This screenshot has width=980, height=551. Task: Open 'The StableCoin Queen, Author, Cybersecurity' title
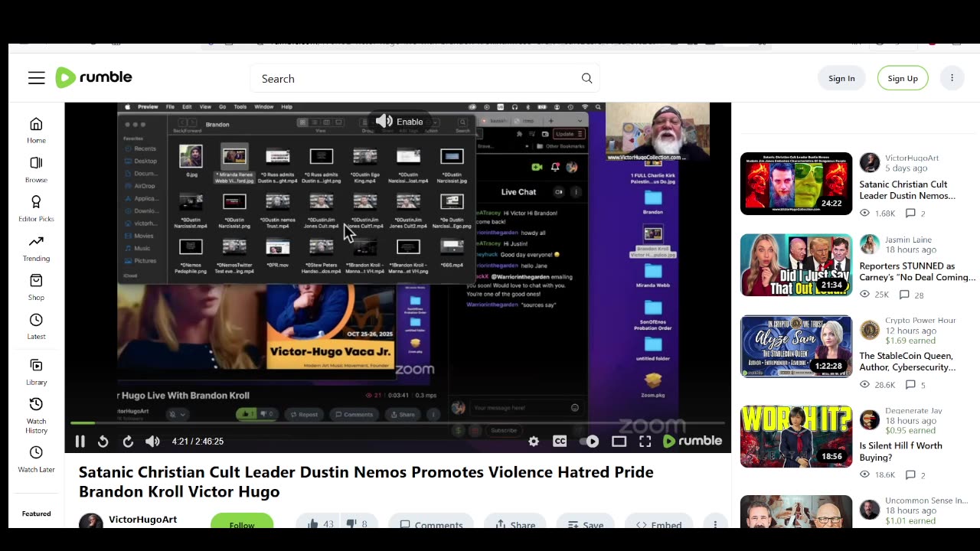coord(907,361)
